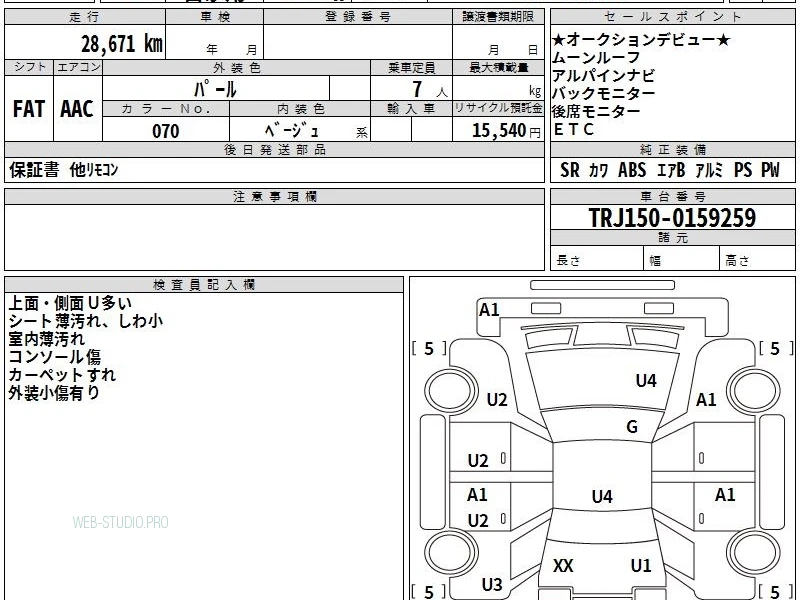Click inside the empty 注意事項欄 notes box
Screen dimensions: 800x600
coord(274,237)
